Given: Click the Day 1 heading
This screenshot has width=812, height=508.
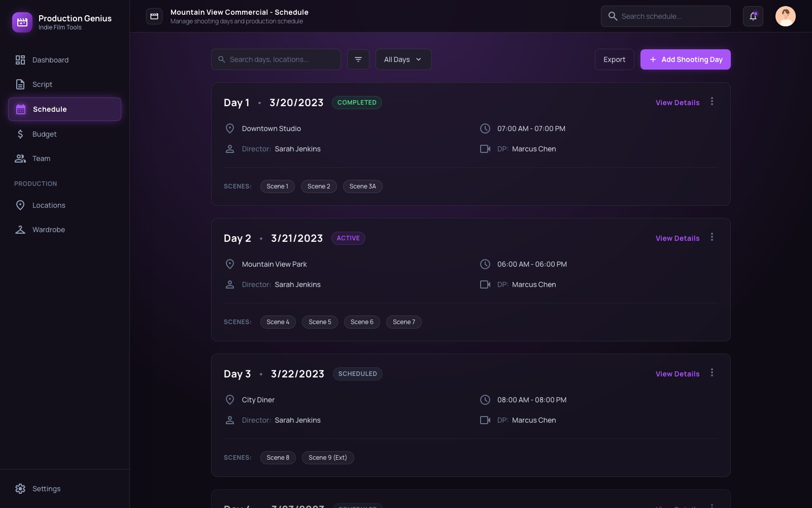Looking at the screenshot, I should click(236, 103).
